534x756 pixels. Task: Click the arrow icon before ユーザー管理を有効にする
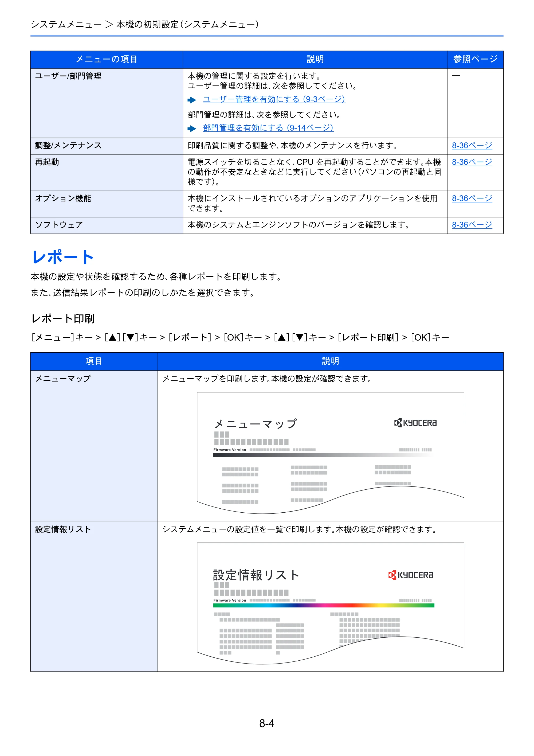191,100
